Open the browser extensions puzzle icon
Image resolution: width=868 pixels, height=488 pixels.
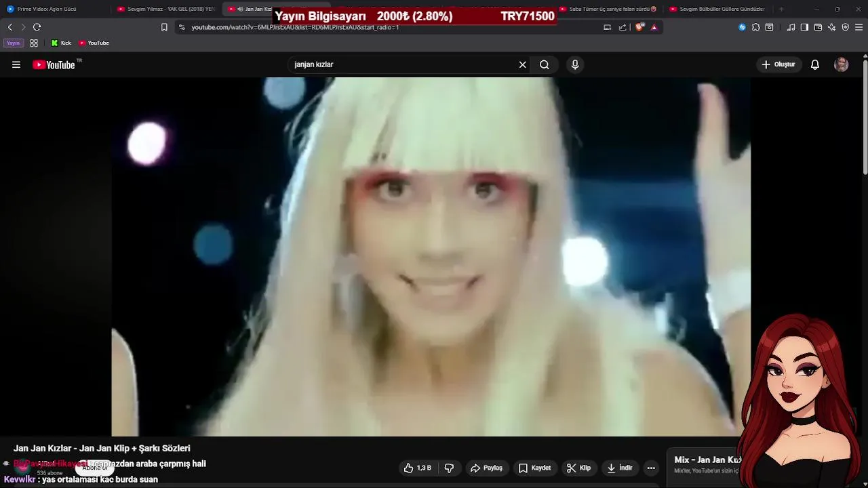[x=755, y=27]
